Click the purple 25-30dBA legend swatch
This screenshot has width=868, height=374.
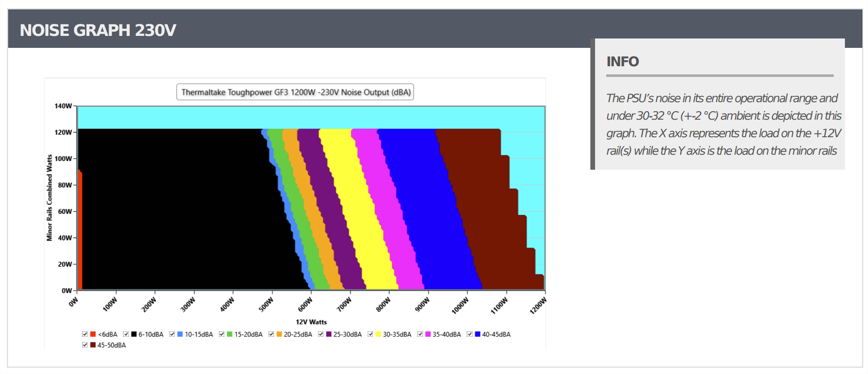[329, 334]
